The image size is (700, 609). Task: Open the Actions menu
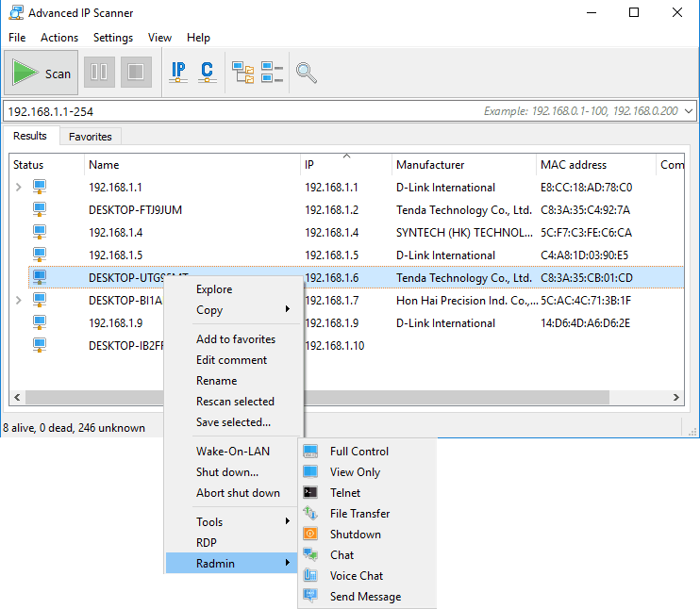(59, 38)
